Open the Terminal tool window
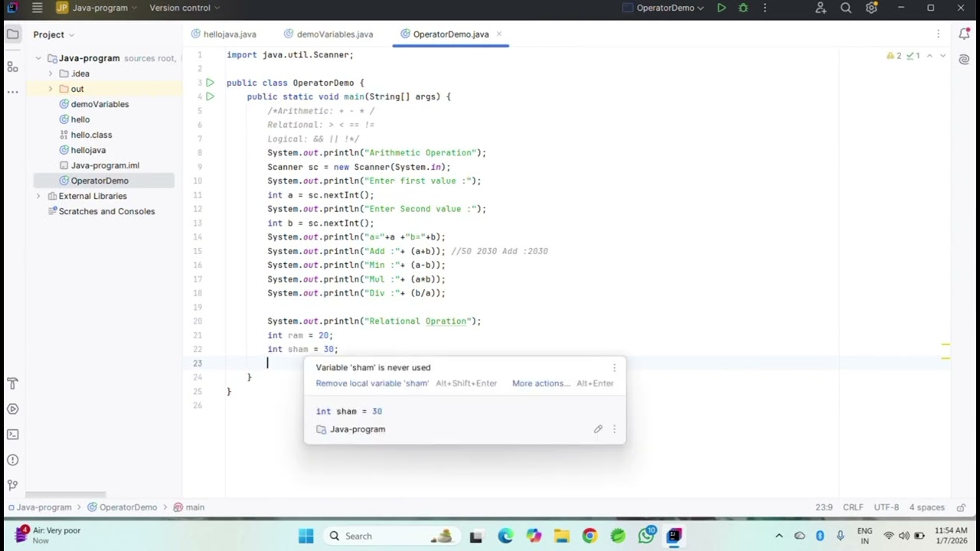Screen dimensions: 980x551 (x=12, y=434)
